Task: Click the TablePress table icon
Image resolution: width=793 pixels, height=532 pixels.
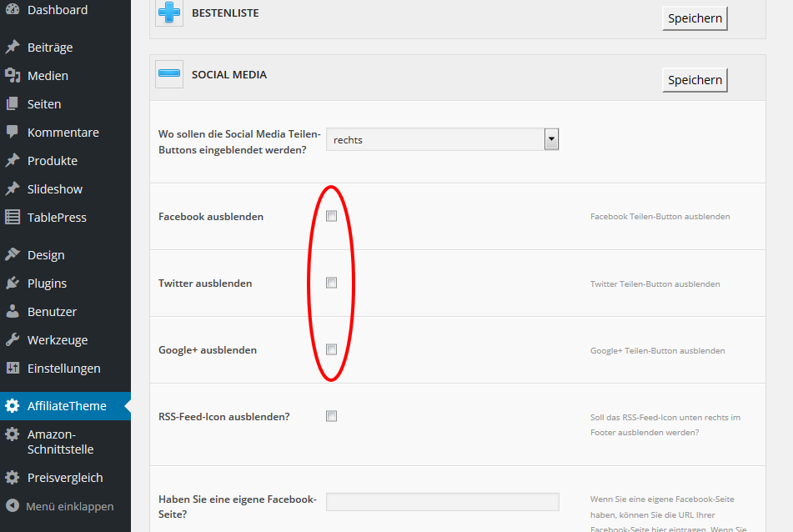Action: [13, 218]
